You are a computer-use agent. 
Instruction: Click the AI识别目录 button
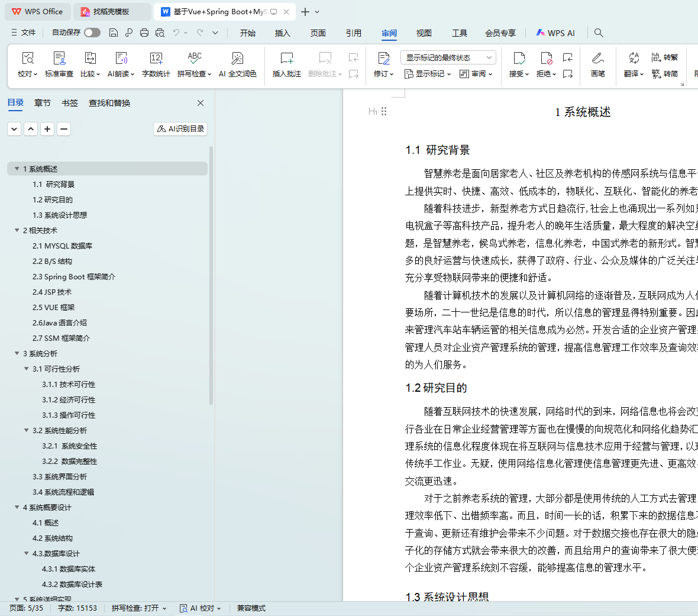pyautogui.click(x=180, y=129)
